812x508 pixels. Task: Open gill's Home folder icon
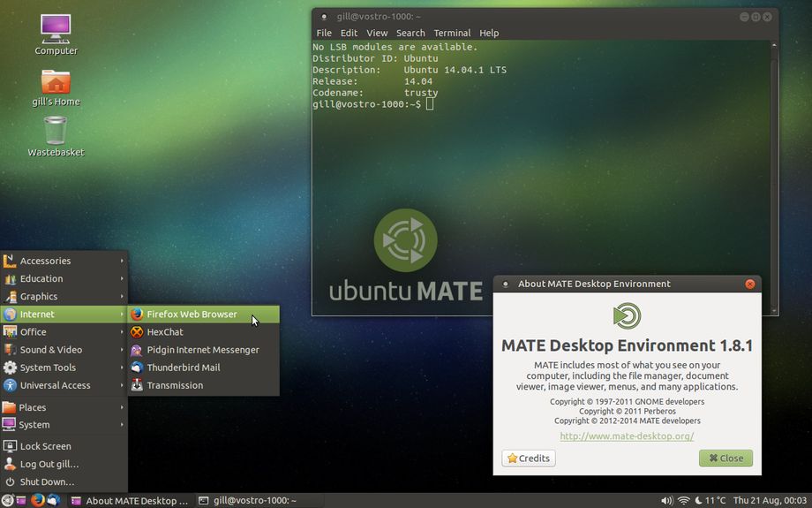tap(56, 82)
